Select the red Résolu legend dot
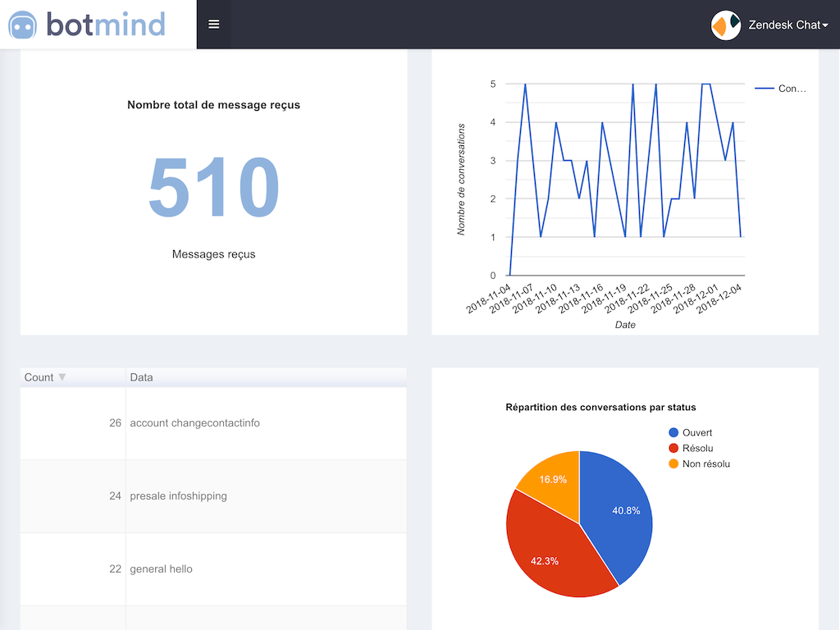Viewport: 840px width, 630px height. (674, 448)
